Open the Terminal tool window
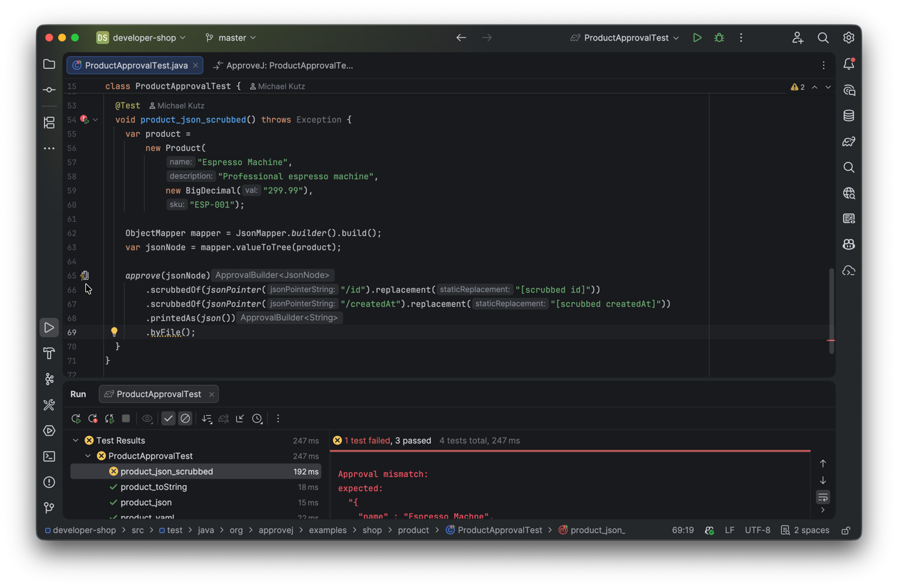The height and width of the screenshot is (588, 898). [x=49, y=456]
